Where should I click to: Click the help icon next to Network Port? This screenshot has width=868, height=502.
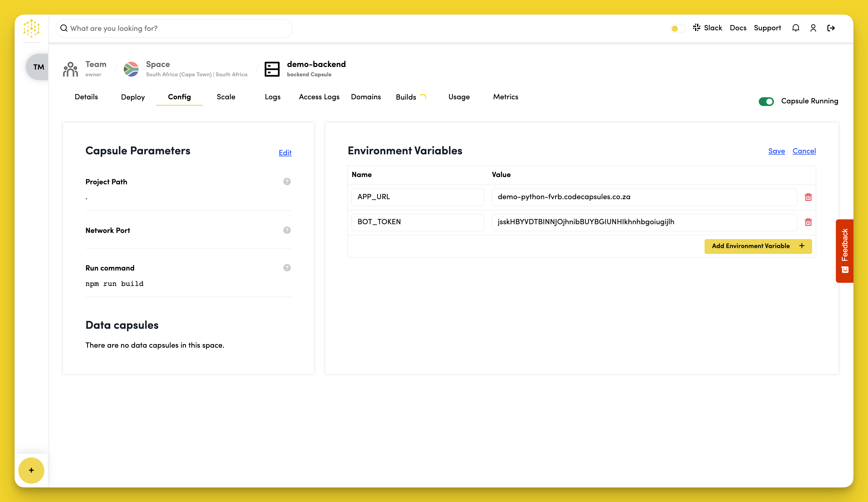point(287,230)
